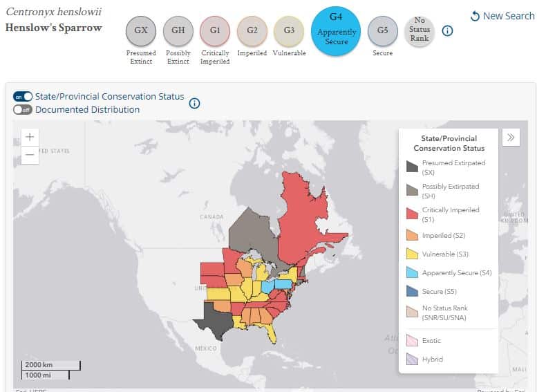Image resolution: width=537 pixels, height=392 pixels.
Task: Click the Hybrid legend swatch
Action: [x=412, y=359]
